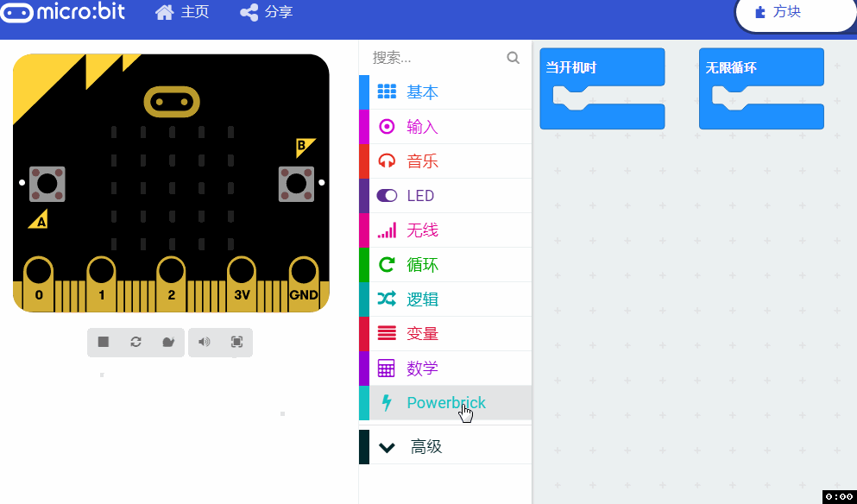This screenshot has height=504, width=857.
Task: Toggle slow-motion mode with the snail icon
Action: pos(168,342)
